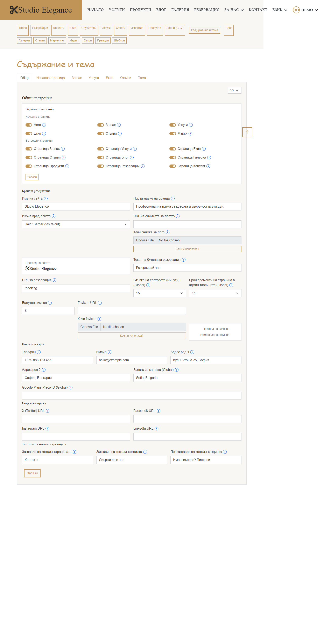Choose a file for favicon upload
This screenshot has width=324, height=644.
tap(89, 327)
